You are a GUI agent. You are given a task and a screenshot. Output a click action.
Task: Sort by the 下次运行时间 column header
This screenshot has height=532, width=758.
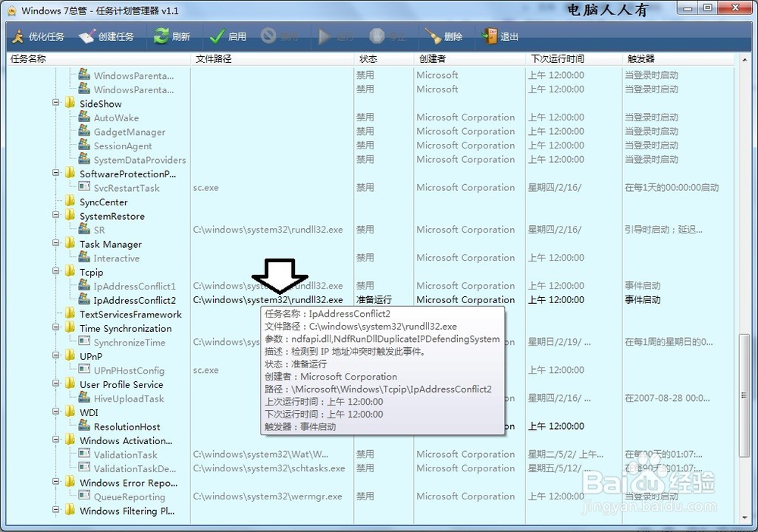point(574,59)
